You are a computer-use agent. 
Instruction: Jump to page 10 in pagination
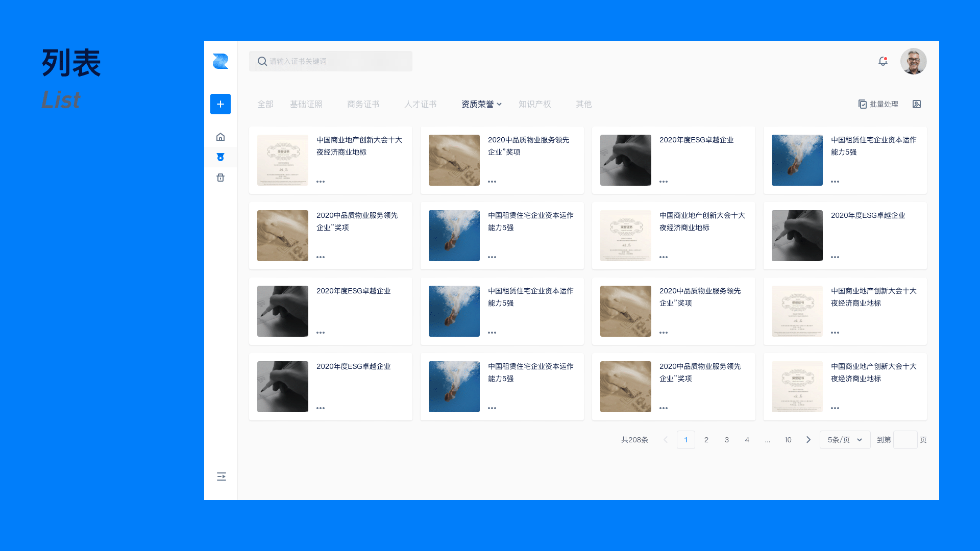point(788,440)
